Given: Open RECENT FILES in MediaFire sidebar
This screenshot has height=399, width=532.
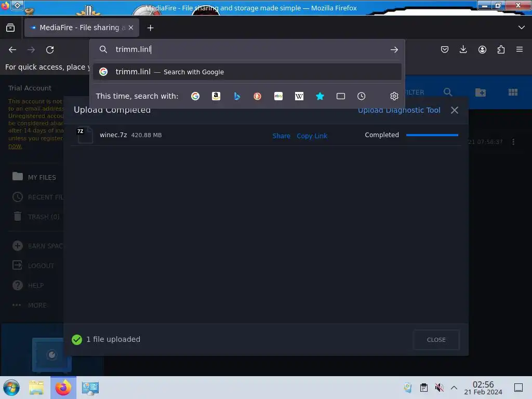Looking at the screenshot, I should pos(37,197).
